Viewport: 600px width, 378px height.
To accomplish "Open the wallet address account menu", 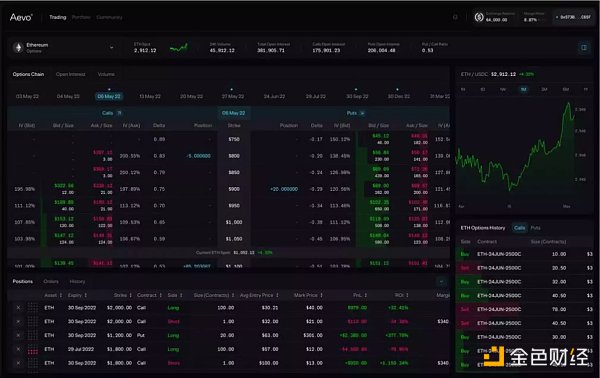I will (x=573, y=17).
